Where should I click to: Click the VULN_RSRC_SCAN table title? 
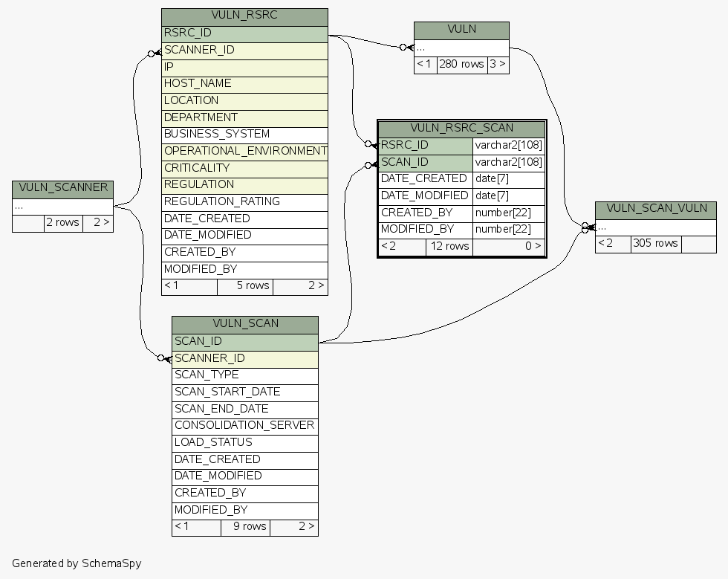461,129
